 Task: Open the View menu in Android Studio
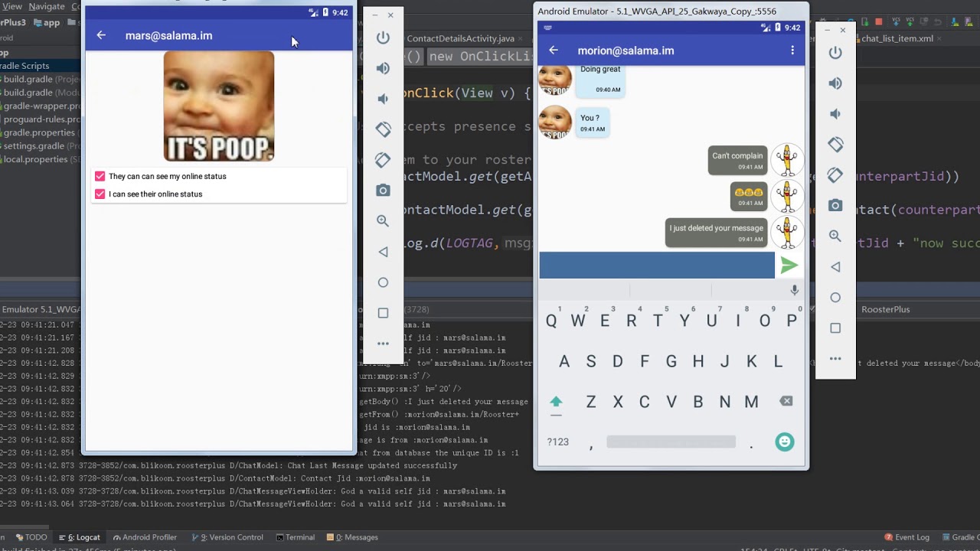click(x=12, y=6)
